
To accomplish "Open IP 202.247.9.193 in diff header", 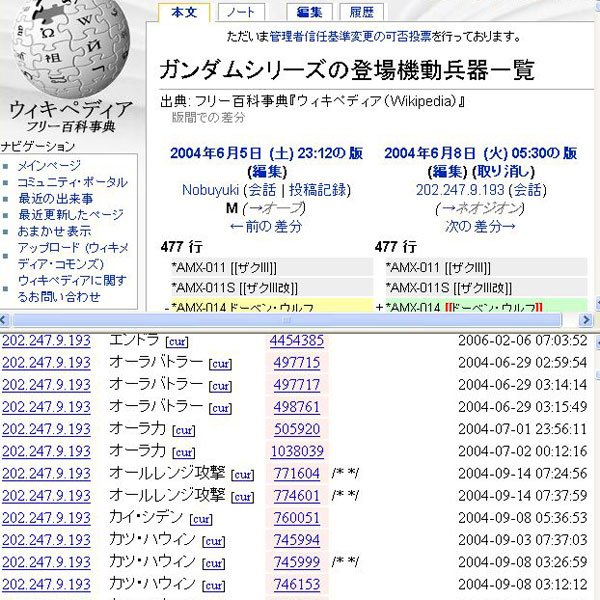I will point(460,190).
